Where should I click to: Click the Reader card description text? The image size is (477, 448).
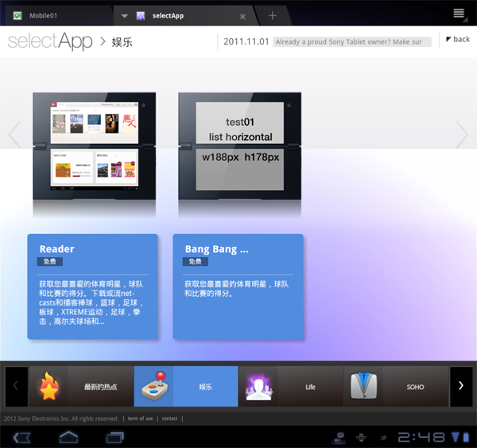coord(91,302)
